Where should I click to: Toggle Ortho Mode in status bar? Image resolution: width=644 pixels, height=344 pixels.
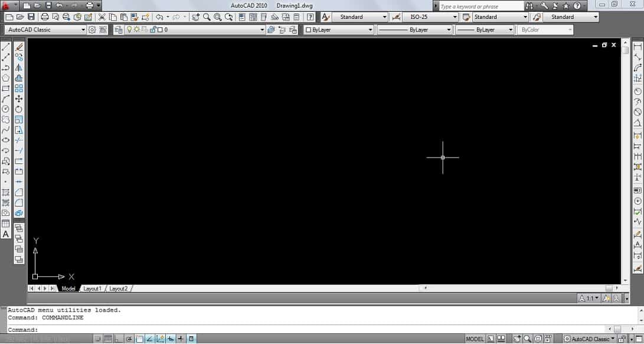click(119, 339)
